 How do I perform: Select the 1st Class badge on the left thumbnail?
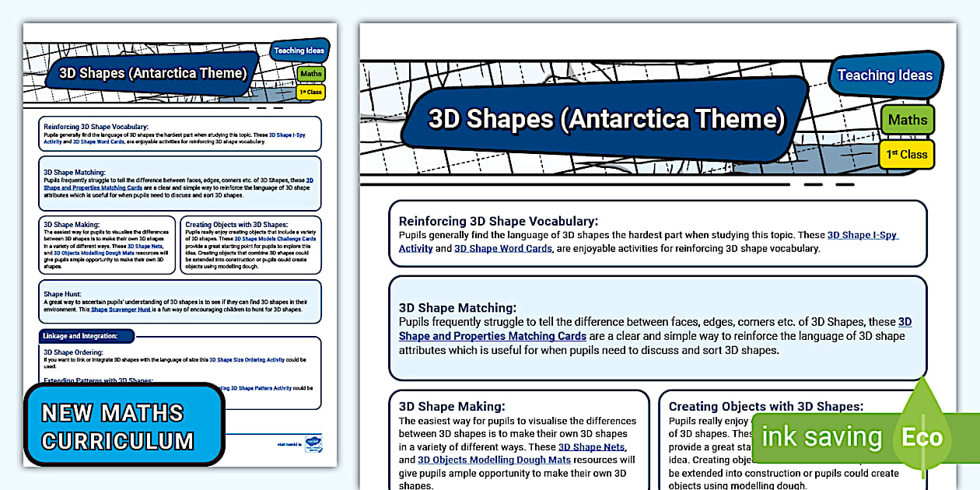310,91
